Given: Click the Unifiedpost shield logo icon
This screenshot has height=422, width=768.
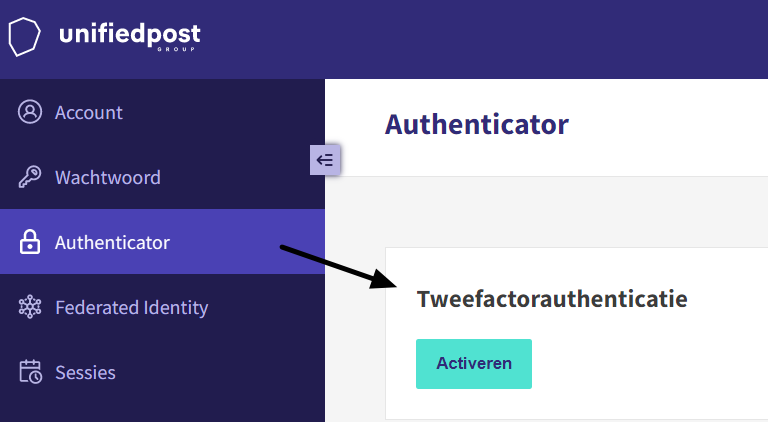Looking at the screenshot, I should (x=24, y=37).
